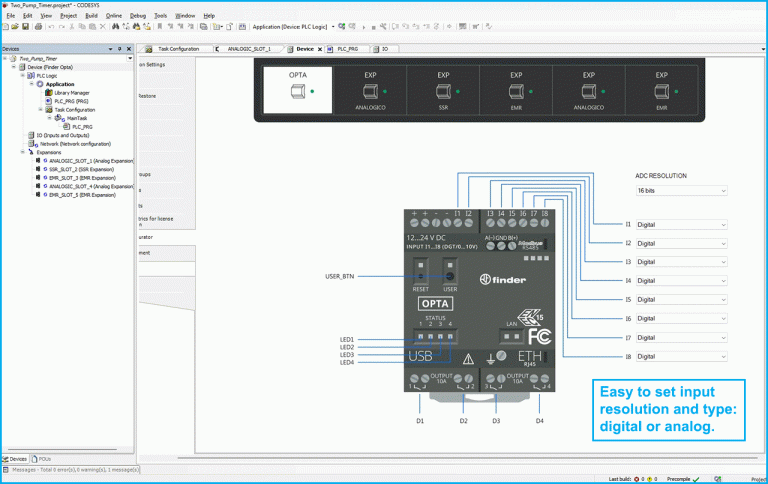768x484 pixels.
Task: Select Network (Network configuration) tree item
Action: [x=75, y=144]
